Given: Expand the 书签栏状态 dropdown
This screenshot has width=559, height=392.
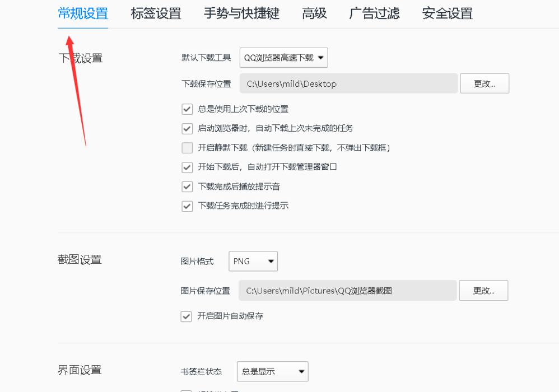Looking at the screenshot, I should (x=272, y=371).
